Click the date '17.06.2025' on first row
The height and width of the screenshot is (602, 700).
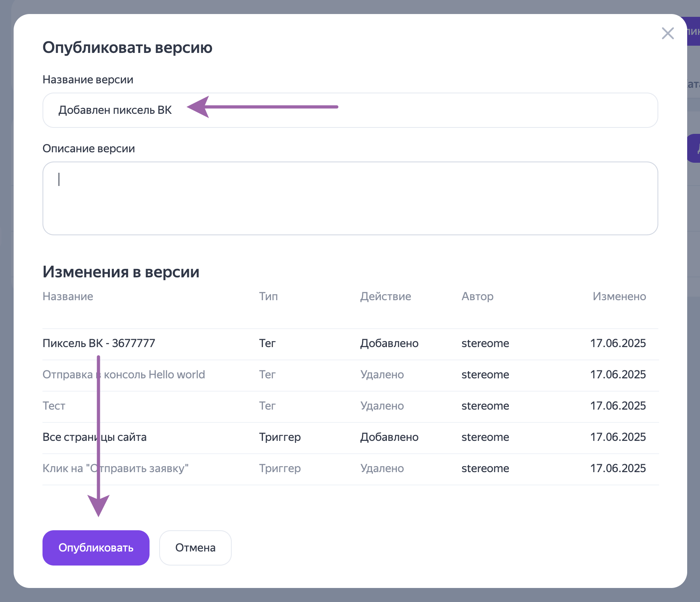click(x=618, y=343)
